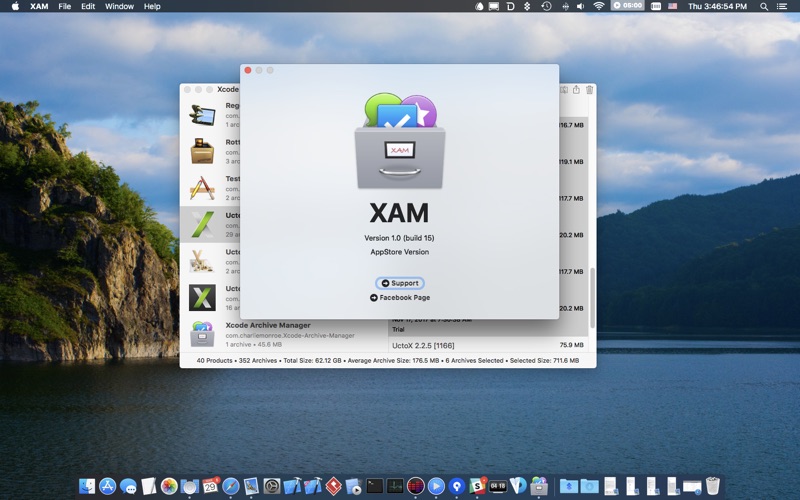Click the large XAM file-drawer app icon
Screen dimensions: 800x500
point(400,141)
